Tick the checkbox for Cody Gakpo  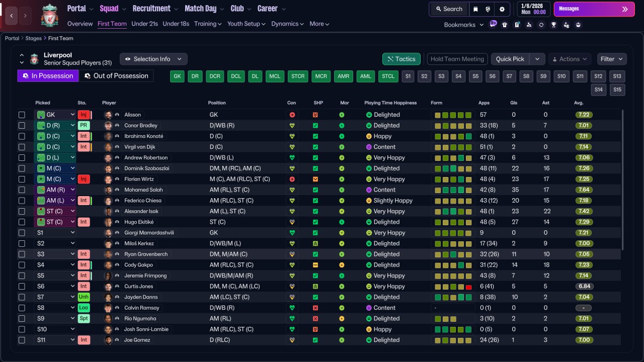(22, 265)
